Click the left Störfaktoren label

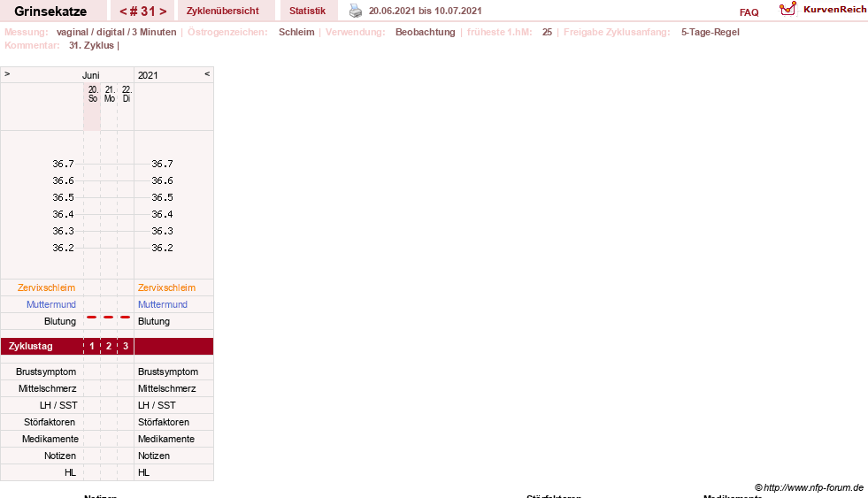[x=50, y=422]
